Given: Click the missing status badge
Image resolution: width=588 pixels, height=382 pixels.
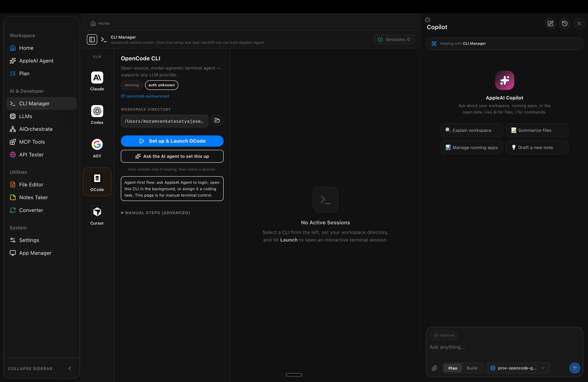Looking at the screenshot, I should point(131,85).
